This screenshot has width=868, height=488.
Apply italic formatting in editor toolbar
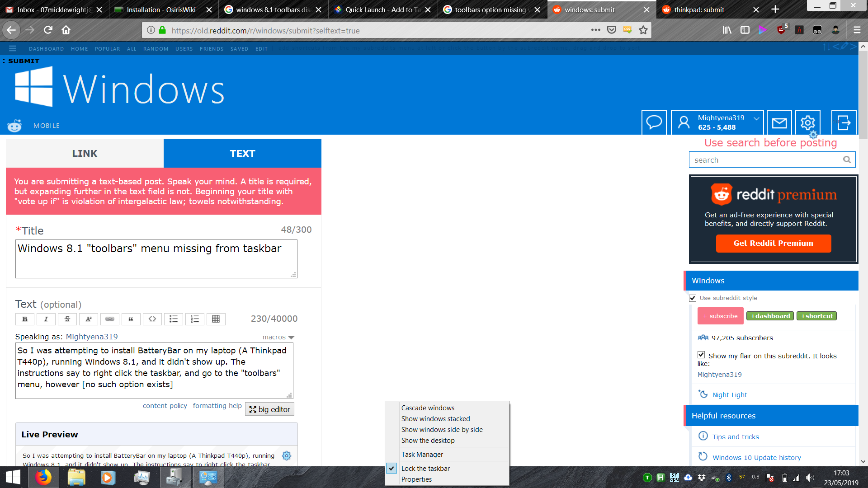coord(46,319)
